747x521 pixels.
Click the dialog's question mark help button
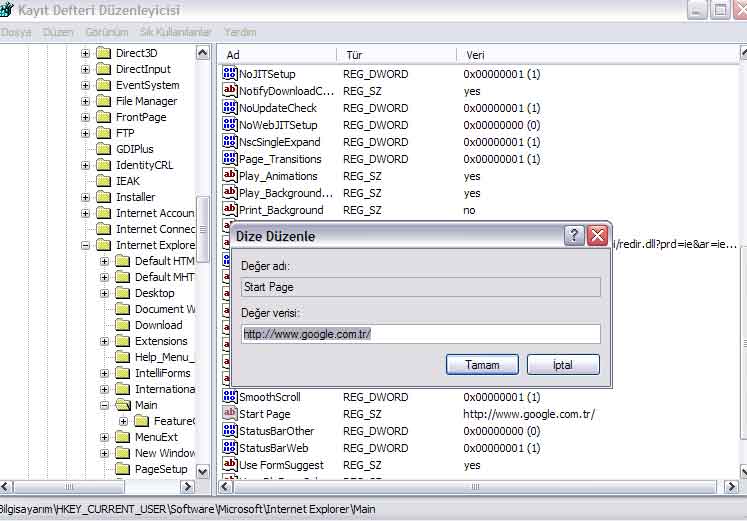coord(574,235)
